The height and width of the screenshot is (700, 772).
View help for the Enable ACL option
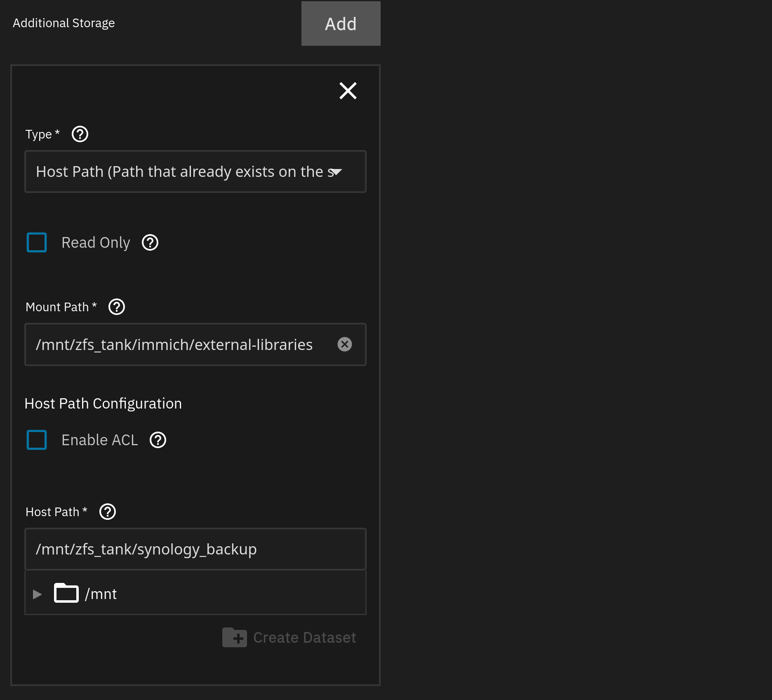click(x=158, y=440)
